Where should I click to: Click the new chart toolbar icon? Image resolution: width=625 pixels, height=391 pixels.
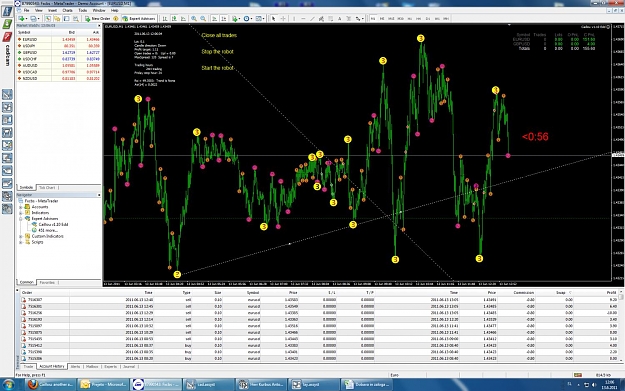tap(21, 19)
